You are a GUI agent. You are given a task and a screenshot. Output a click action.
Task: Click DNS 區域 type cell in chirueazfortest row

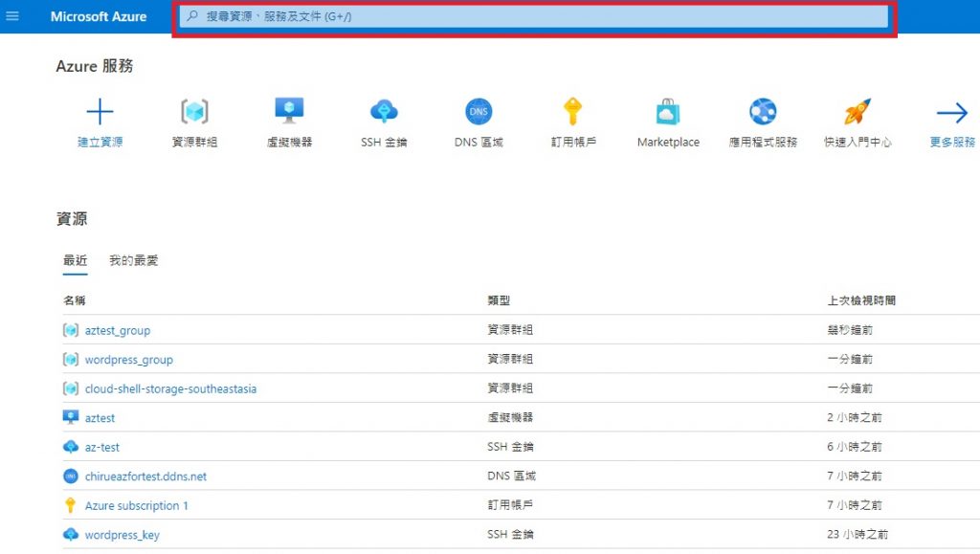[x=511, y=476]
